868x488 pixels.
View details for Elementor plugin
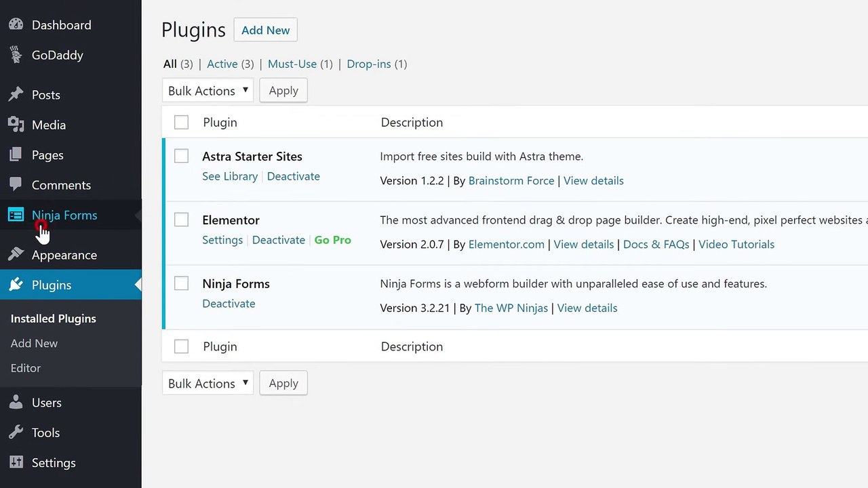click(584, 244)
